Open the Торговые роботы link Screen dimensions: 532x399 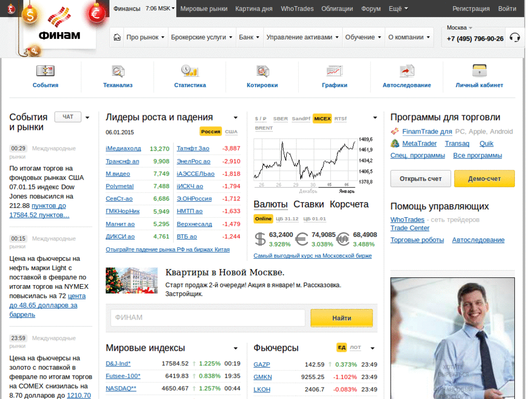click(417, 240)
